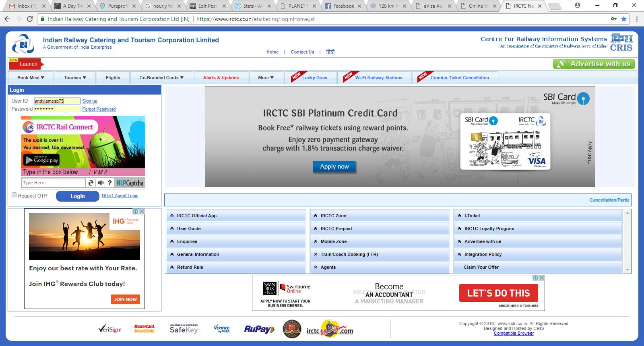Click the IRCTC logo

tap(23, 44)
